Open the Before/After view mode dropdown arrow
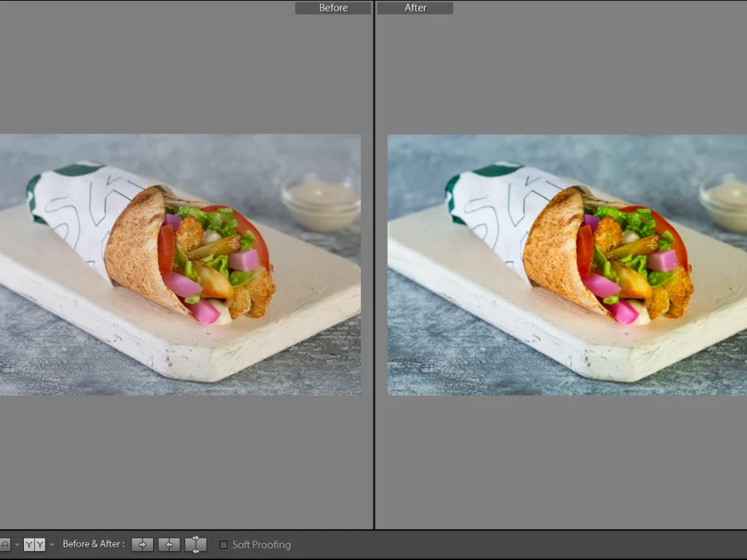Screen dimensions: 747x560 pos(52,544)
